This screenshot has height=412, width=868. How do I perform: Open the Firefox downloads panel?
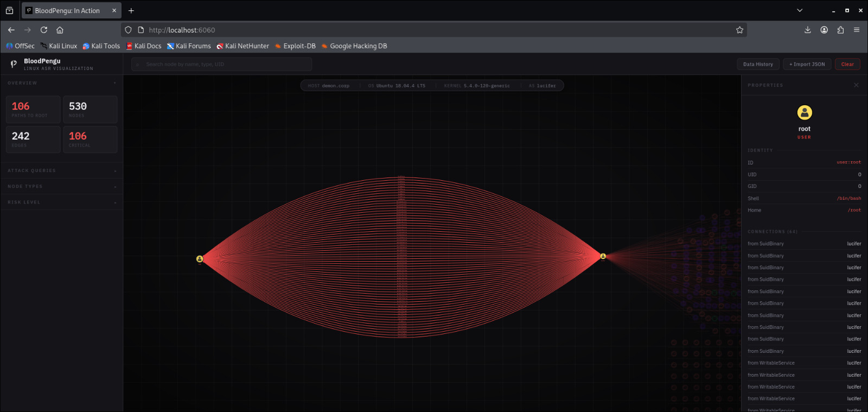coord(807,30)
